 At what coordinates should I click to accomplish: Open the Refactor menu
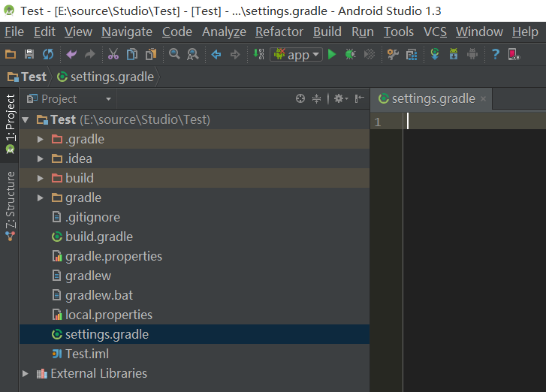coord(279,32)
